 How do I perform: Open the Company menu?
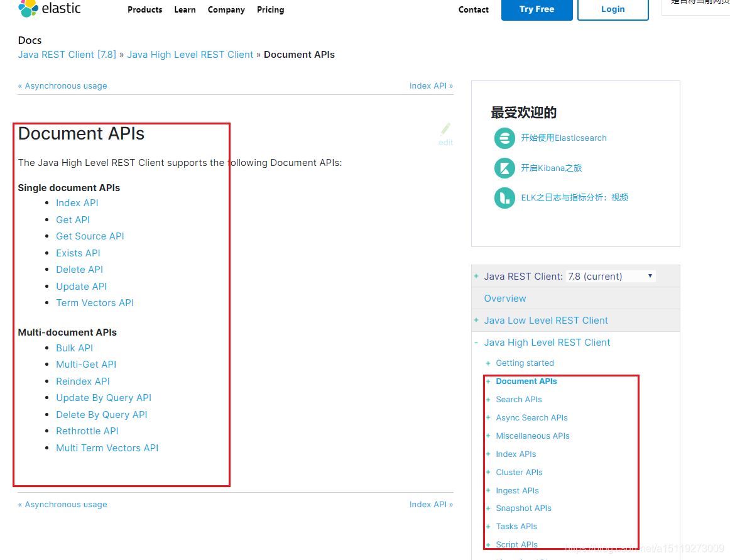point(226,9)
